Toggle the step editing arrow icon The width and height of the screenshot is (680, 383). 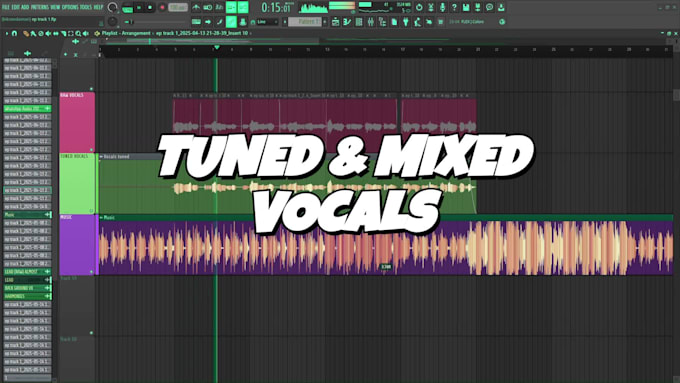point(208,22)
